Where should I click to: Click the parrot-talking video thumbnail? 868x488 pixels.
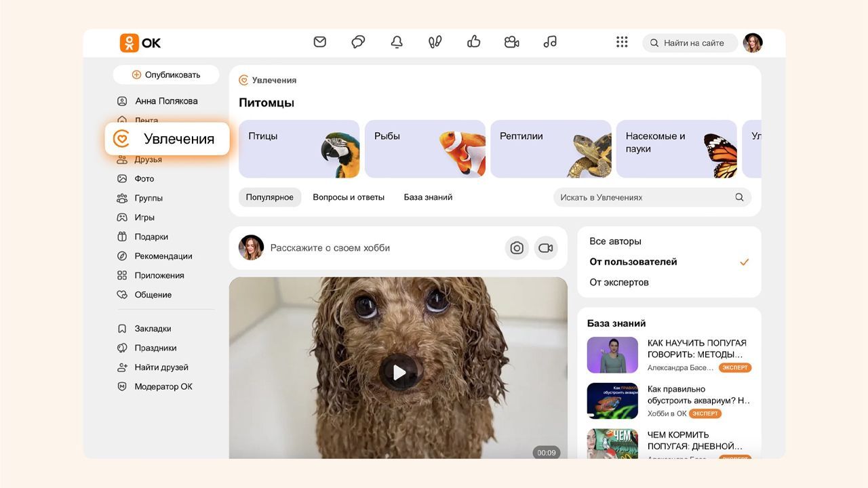pos(612,355)
